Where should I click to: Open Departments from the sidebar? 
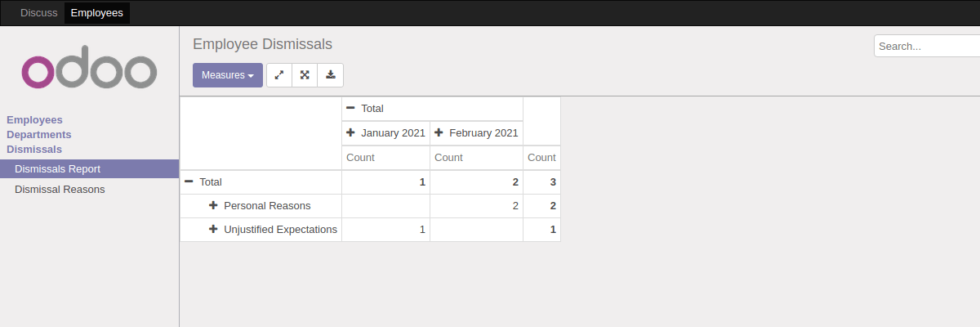[38, 135]
